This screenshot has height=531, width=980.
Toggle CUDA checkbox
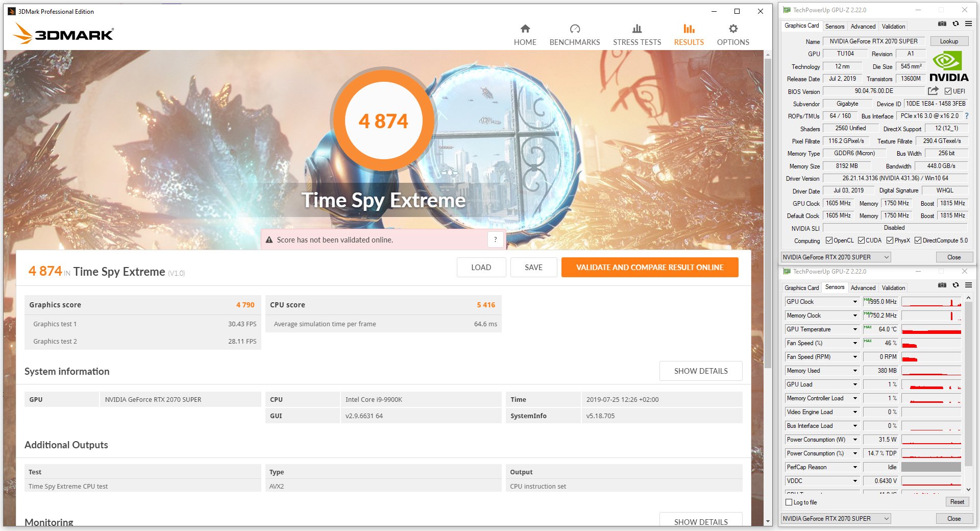click(x=861, y=240)
